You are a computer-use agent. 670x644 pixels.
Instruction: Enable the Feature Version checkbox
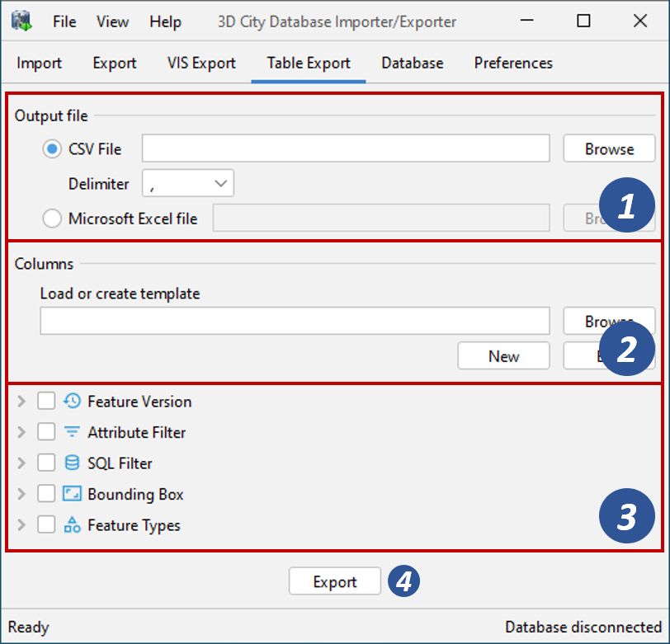click(46, 401)
